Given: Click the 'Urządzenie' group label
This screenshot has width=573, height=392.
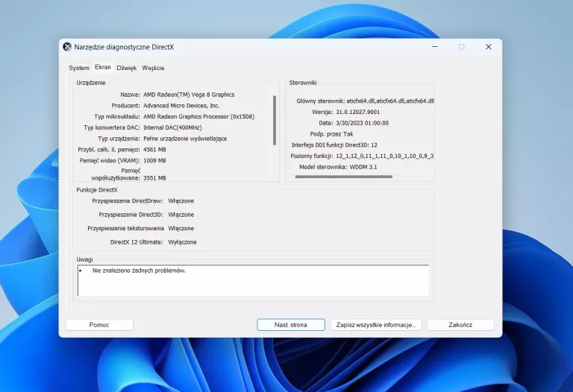Looking at the screenshot, I should (91, 83).
